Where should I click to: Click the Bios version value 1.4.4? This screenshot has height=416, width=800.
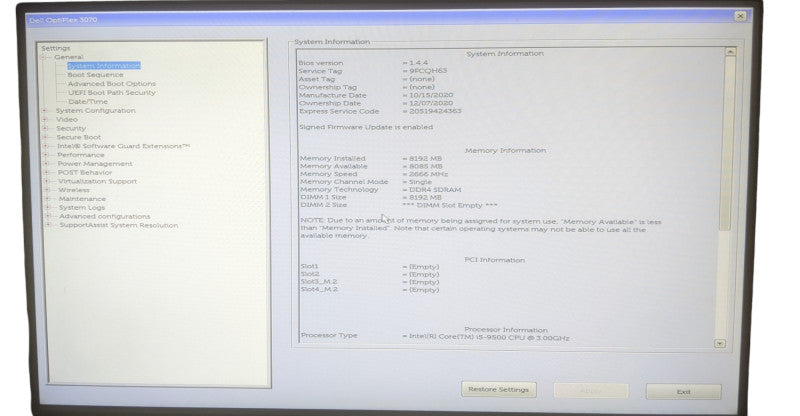click(418, 63)
